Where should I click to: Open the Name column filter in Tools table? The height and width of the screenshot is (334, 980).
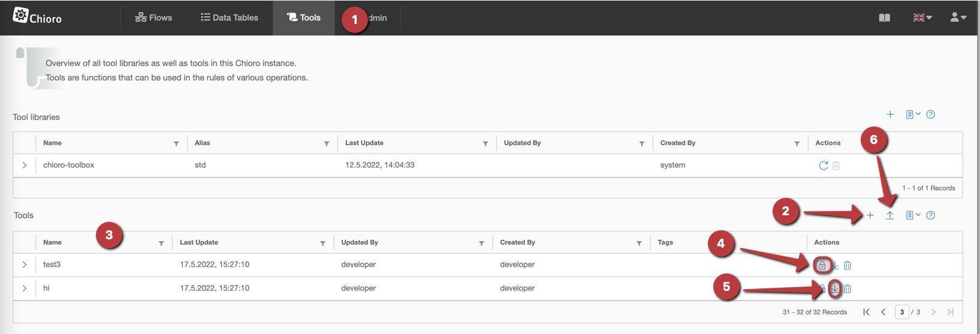(161, 243)
